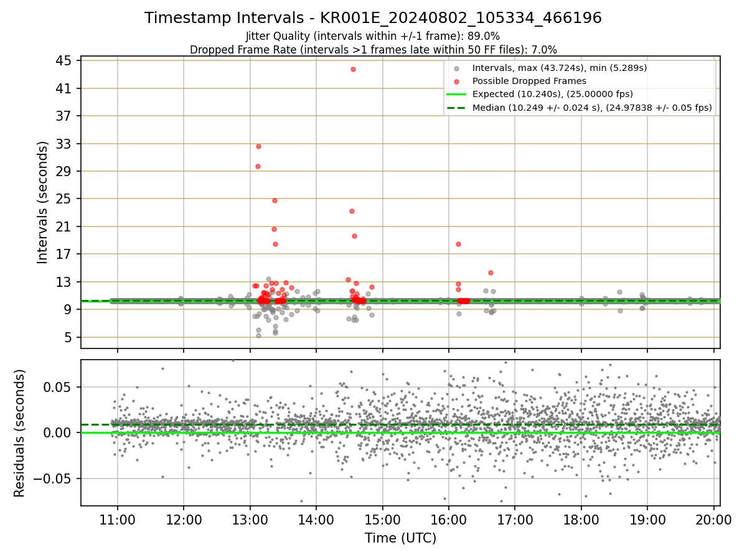Click the 16:00 tick label

pos(448,519)
